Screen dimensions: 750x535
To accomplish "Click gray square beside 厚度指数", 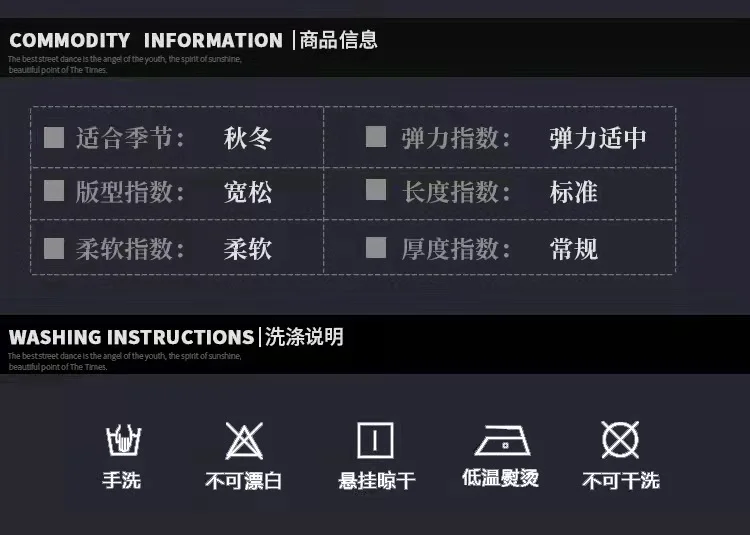I will tap(376, 247).
